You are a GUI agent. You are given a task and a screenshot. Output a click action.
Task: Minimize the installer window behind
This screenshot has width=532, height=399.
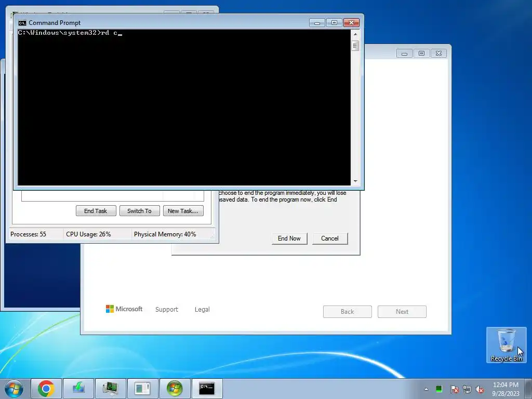[404, 54]
